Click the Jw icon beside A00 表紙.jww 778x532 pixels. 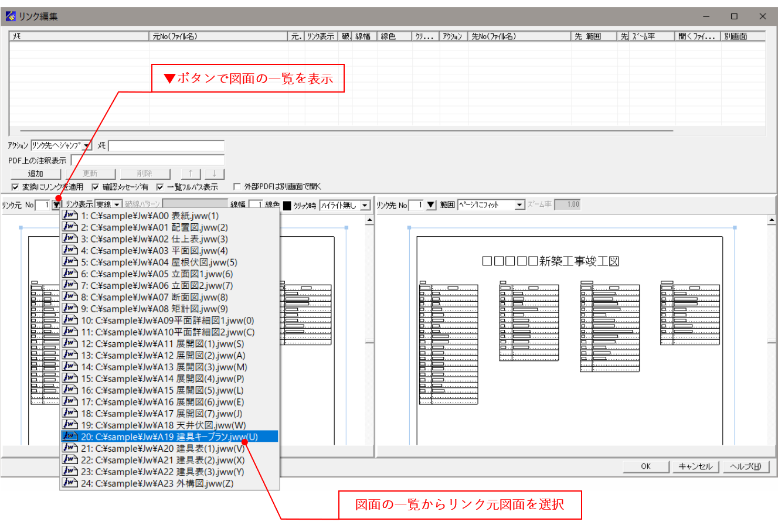pos(69,215)
